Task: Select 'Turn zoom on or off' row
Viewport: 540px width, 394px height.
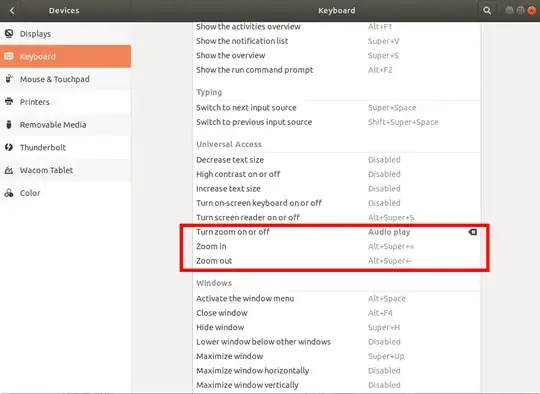Action: coord(336,232)
